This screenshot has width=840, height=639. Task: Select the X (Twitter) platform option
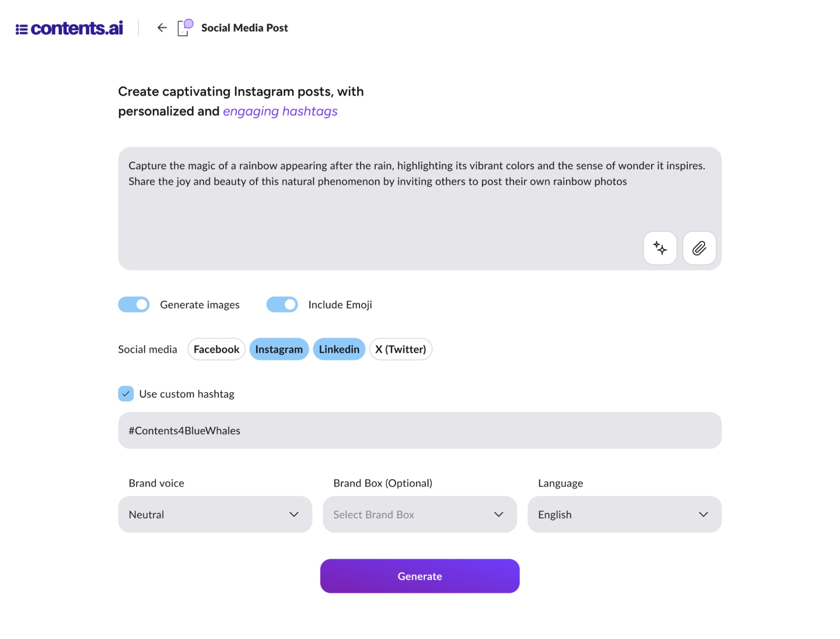click(400, 349)
